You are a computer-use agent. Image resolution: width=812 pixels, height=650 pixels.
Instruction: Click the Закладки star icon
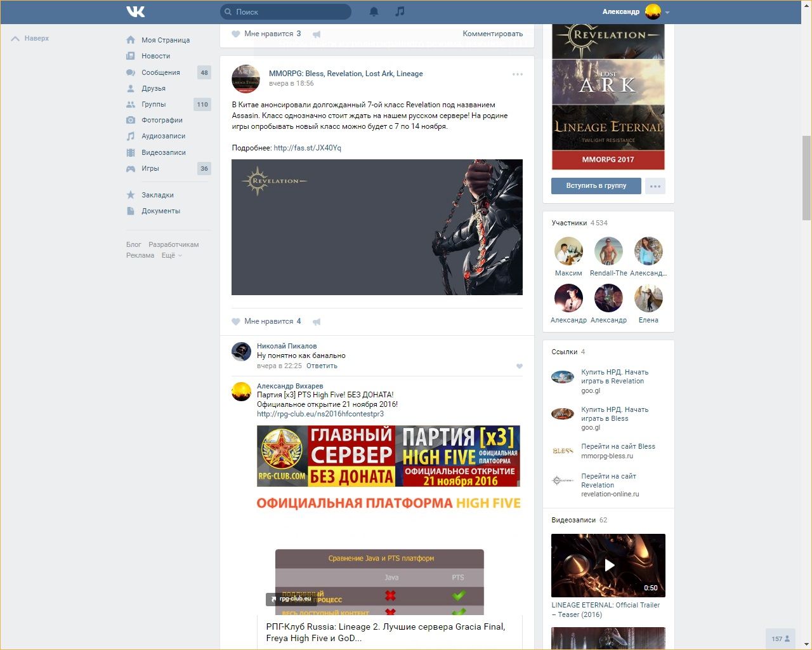click(x=131, y=195)
